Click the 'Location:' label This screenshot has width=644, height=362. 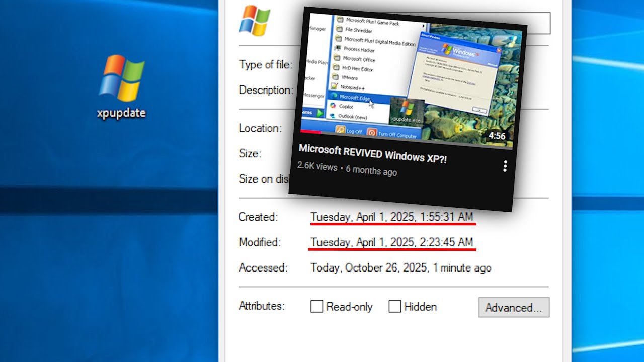(x=260, y=128)
